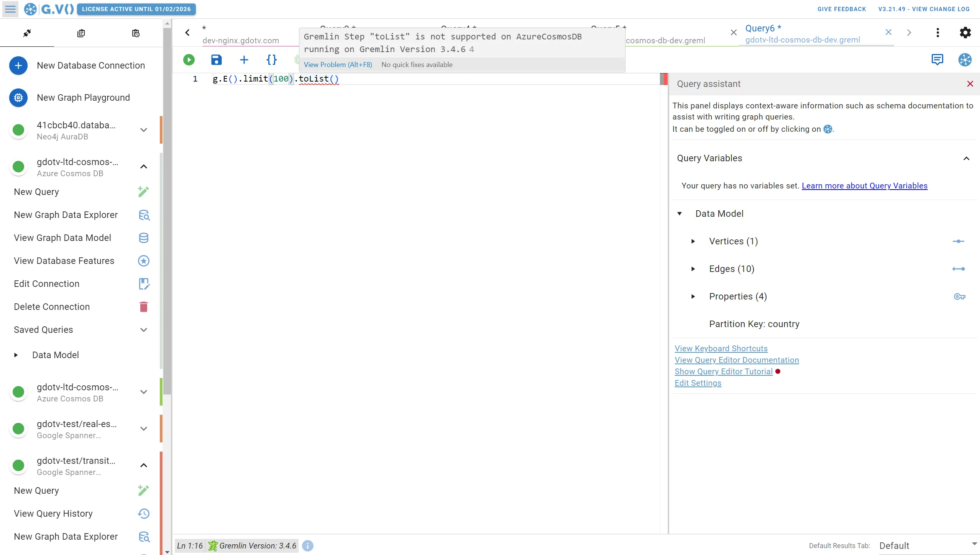
Task: Select the calendar icon tab in the sidebar
Action: [x=135, y=33]
